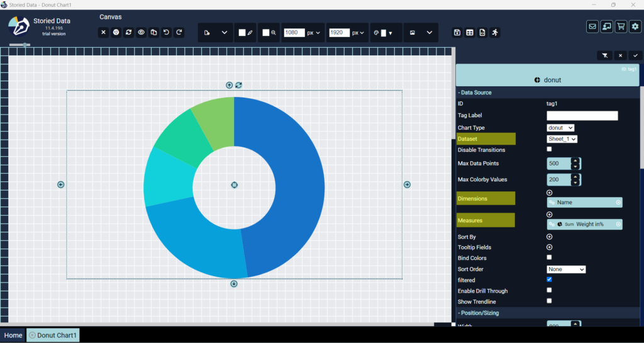Click the running figure icon in the toolbar
Screen dimensions: 644x343
[495, 33]
